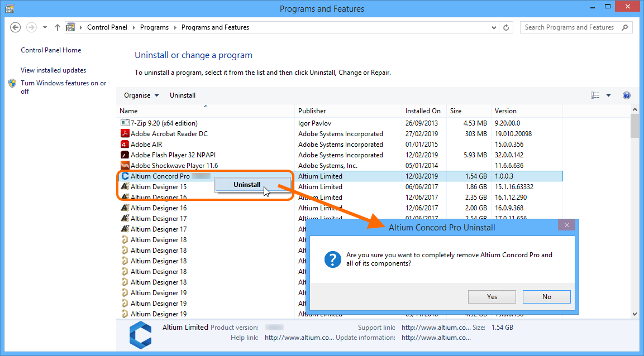Open View installed updates link
Viewport: 644px width, 356px height.
(53, 70)
